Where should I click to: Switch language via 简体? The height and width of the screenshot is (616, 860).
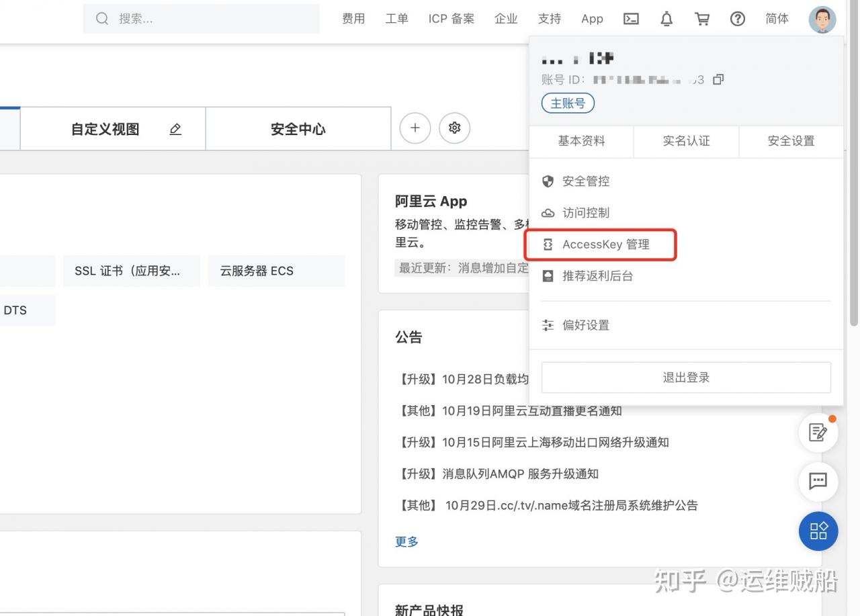coord(777,19)
